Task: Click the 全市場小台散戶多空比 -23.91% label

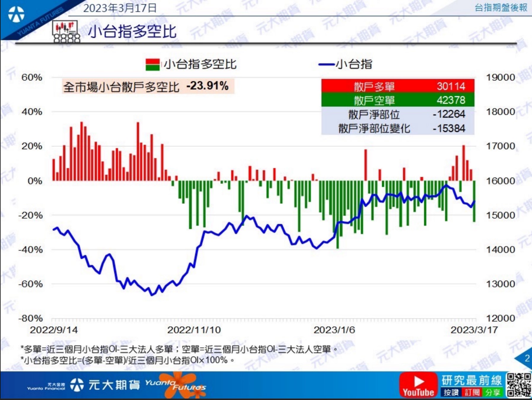Action: coord(148,86)
